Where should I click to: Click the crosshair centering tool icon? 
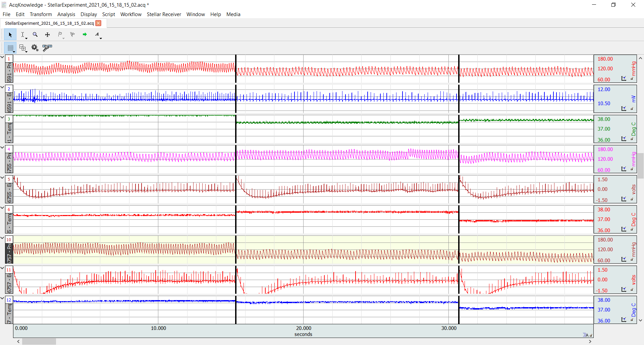pyautogui.click(x=47, y=34)
